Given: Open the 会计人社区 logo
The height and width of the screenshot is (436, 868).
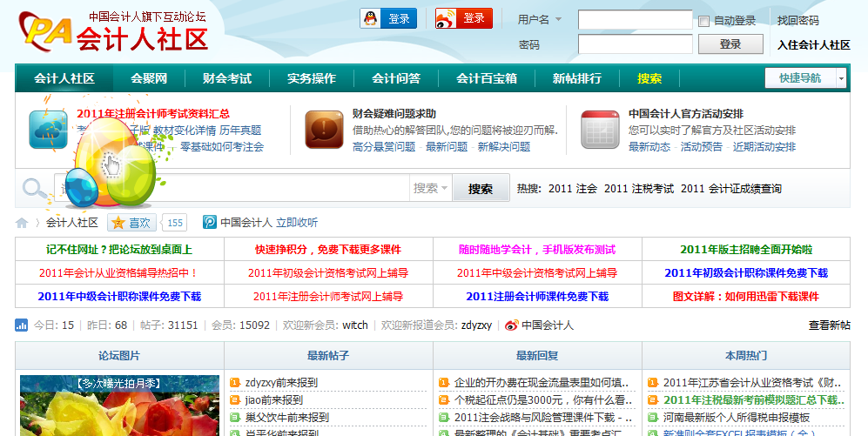Looking at the screenshot, I should 113,31.
